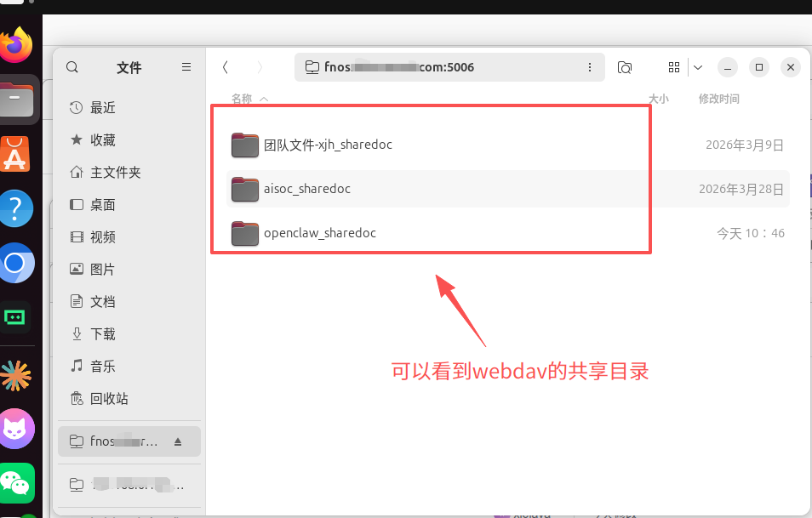Click the date 2026年3月28日
The width and height of the screenshot is (812, 518).
(741, 189)
